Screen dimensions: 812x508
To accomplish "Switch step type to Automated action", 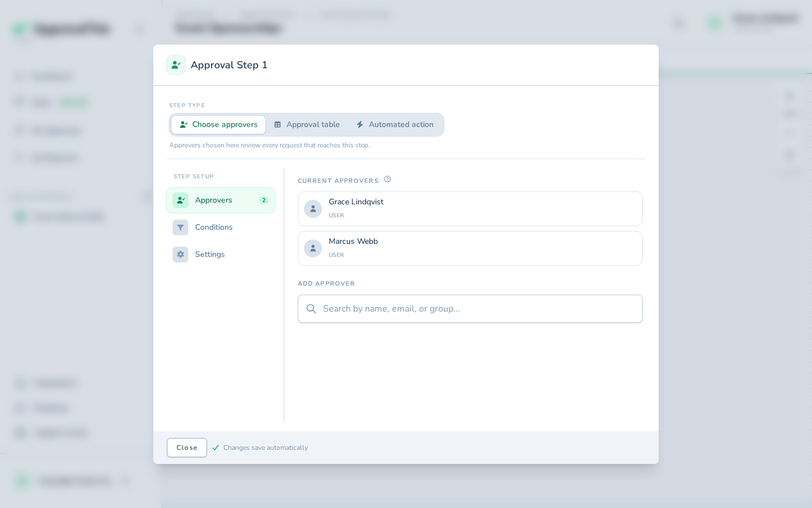I will [x=395, y=125].
